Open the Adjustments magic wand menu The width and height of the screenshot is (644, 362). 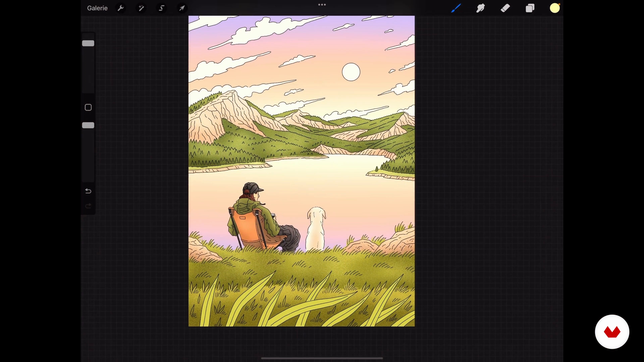[x=141, y=8]
